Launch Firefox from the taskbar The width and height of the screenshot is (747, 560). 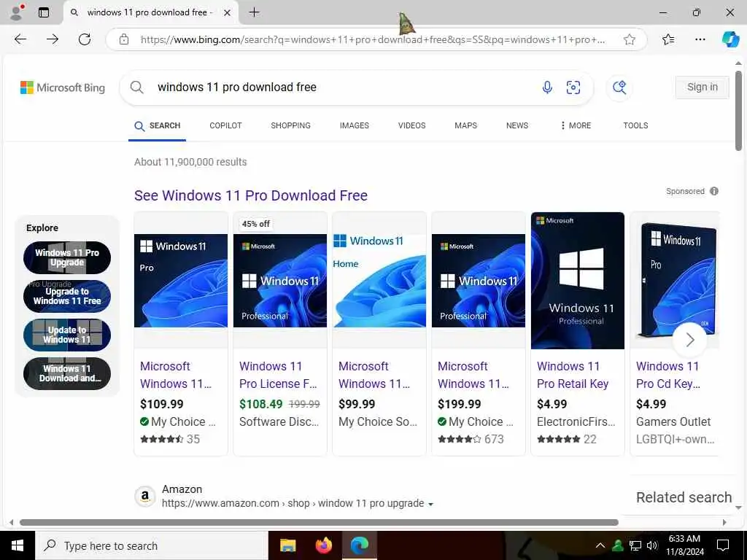click(x=324, y=545)
